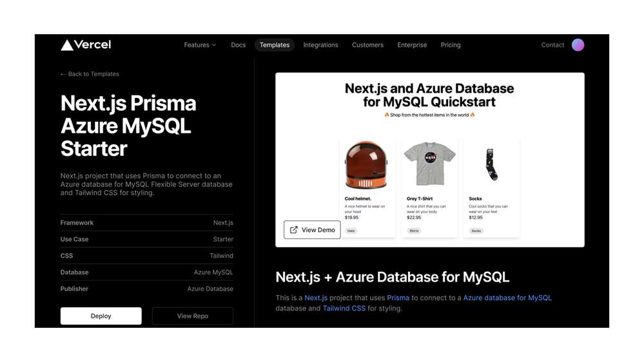The image size is (644, 362).
Task: Open the Docs menu item
Action: tap(239, 44)
